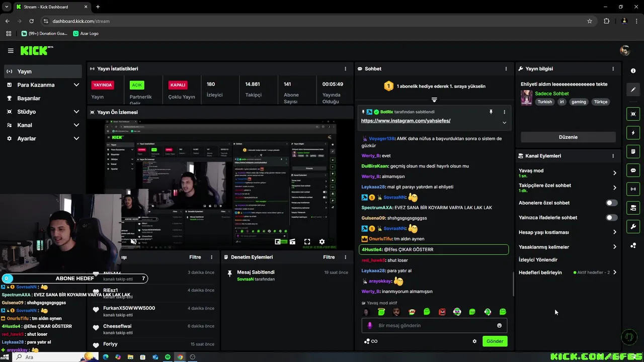Select the angry red emote in the quick emote row
Screen dimensions: 644x362
442,312
